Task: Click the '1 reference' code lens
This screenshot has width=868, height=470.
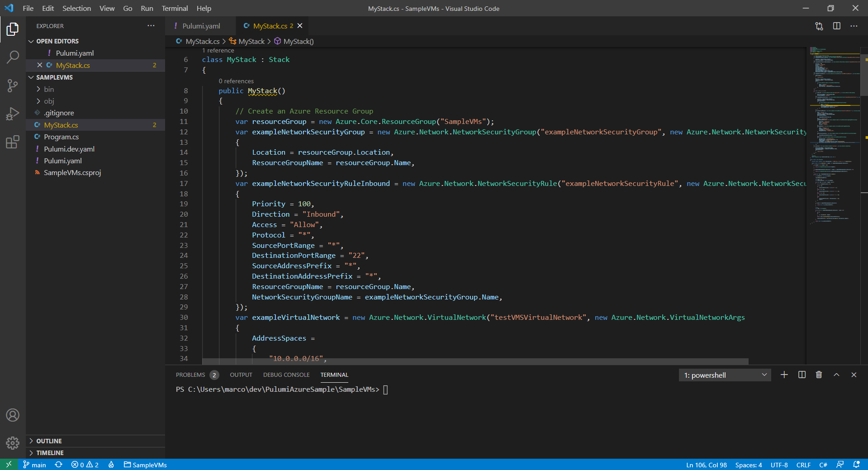Action: 218,50
